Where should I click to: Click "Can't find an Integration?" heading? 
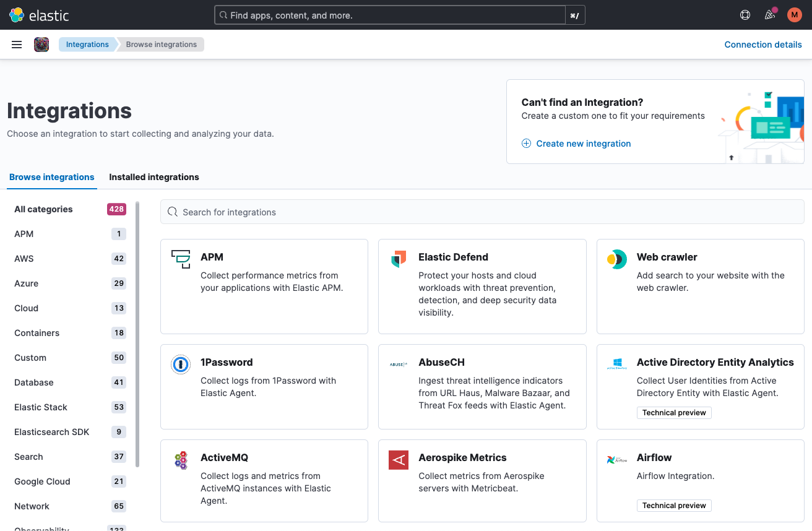point(582,102)
